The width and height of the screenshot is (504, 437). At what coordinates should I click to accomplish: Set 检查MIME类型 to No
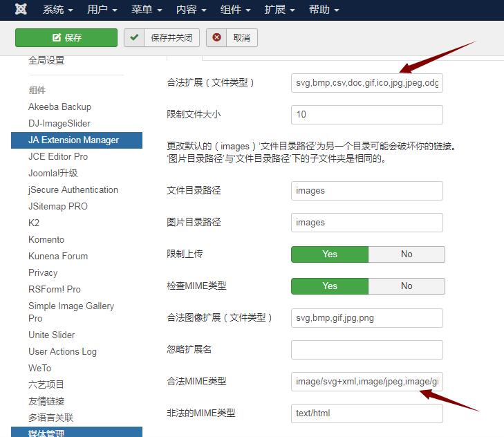click(x=407, y=286)
